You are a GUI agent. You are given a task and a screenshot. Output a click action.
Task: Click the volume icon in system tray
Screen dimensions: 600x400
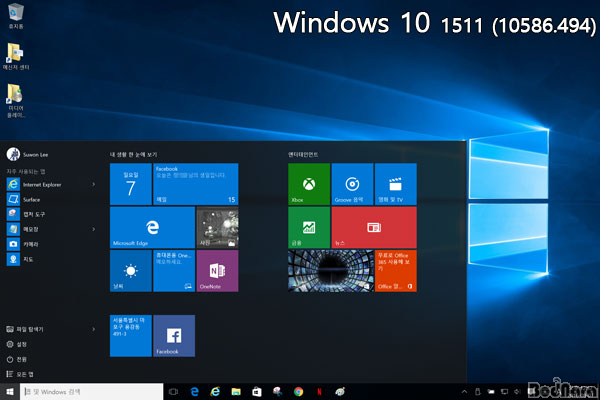pyautogui.click(x=517, y=392)
